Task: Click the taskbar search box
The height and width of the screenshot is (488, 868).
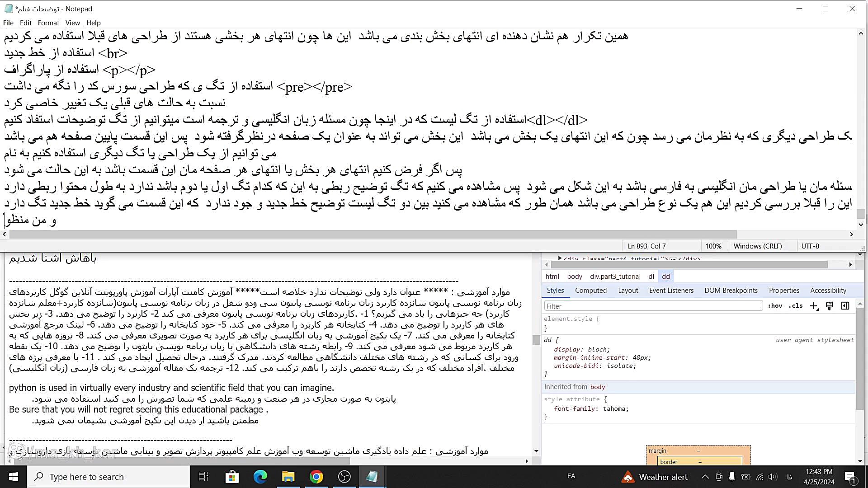Action: [x=108, y=477]
